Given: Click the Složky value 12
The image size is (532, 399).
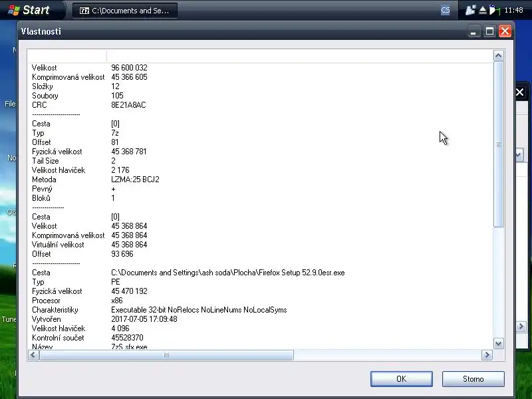Looking at the screenshot, I should tap(115, 86).
